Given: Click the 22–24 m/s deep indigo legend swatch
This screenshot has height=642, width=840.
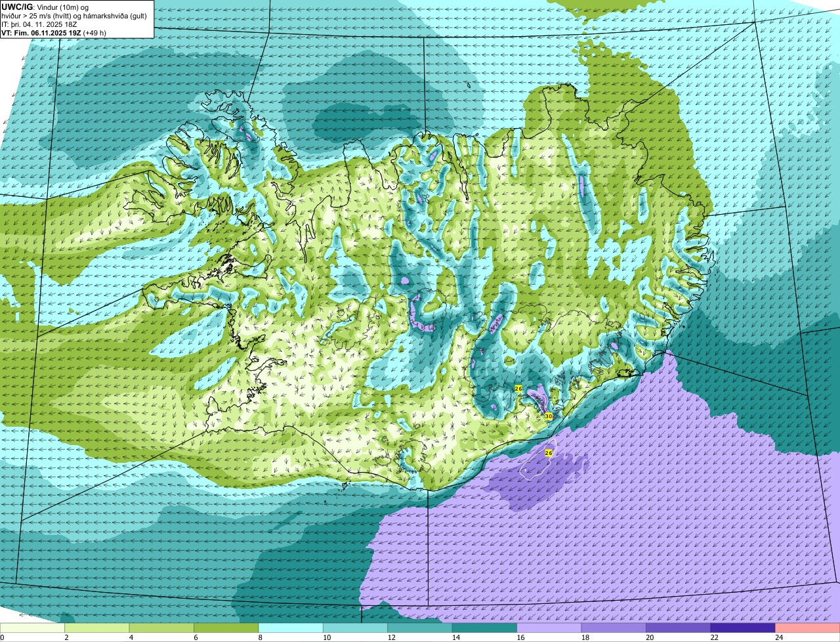Looking at the screenshot, I should tap(743, 628).
